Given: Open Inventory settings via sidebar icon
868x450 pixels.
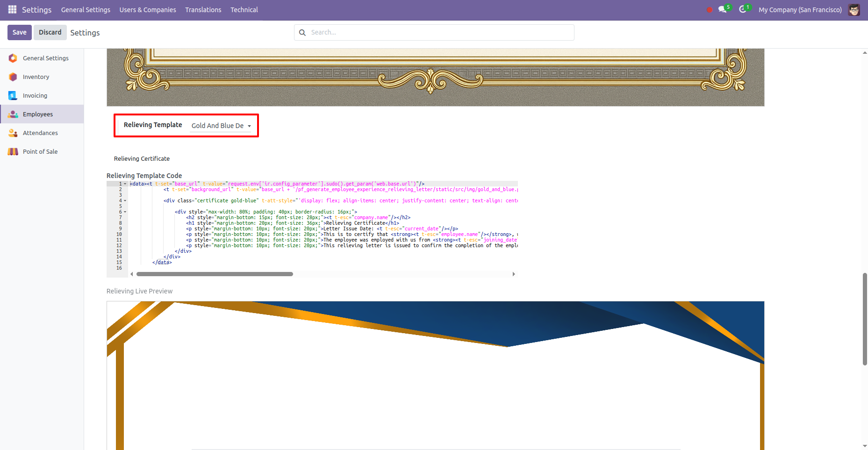Looking at the screenshot, I should pyautogui.click(x=13, y=77).
